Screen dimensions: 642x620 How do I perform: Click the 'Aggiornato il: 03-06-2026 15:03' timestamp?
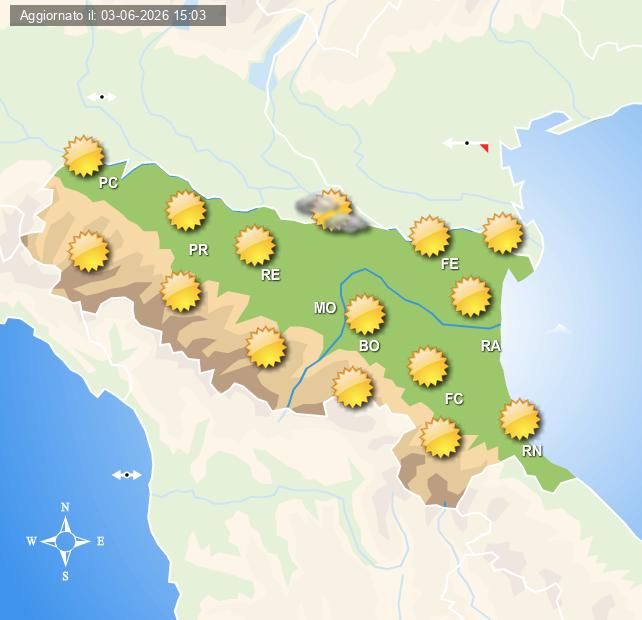[113, 16]
